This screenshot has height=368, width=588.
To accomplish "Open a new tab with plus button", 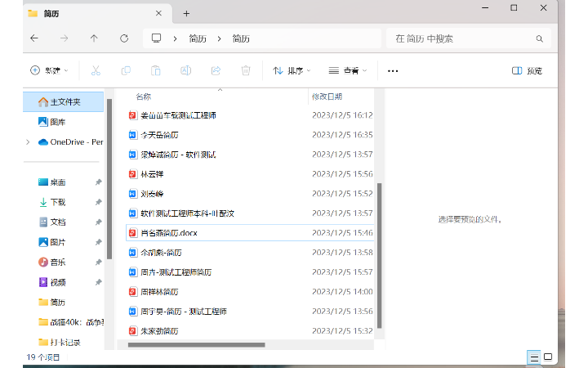I will coord(186,13).
